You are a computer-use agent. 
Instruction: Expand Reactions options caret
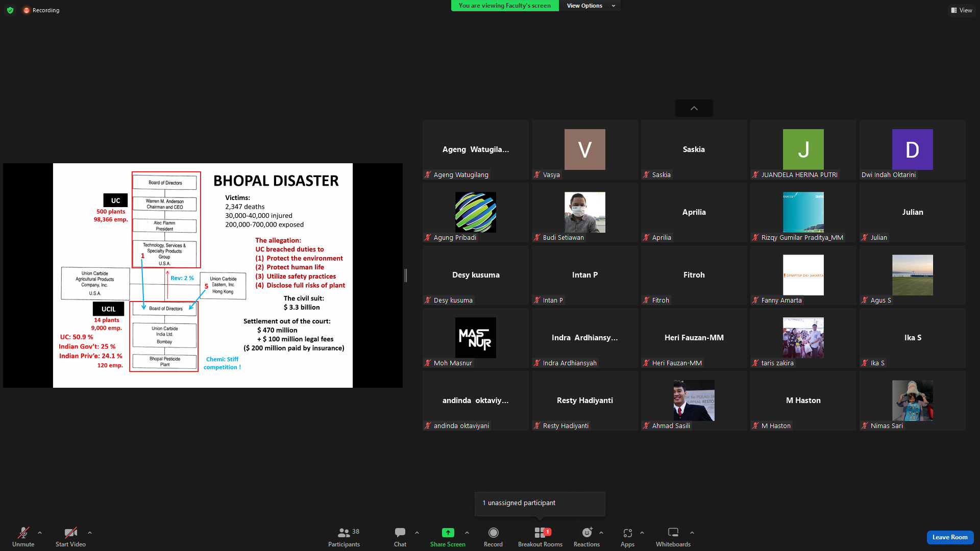tap(601, 533)
